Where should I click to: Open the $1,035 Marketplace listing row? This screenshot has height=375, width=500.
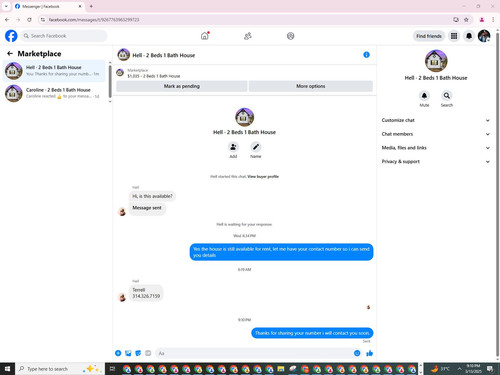coord(245,73)
